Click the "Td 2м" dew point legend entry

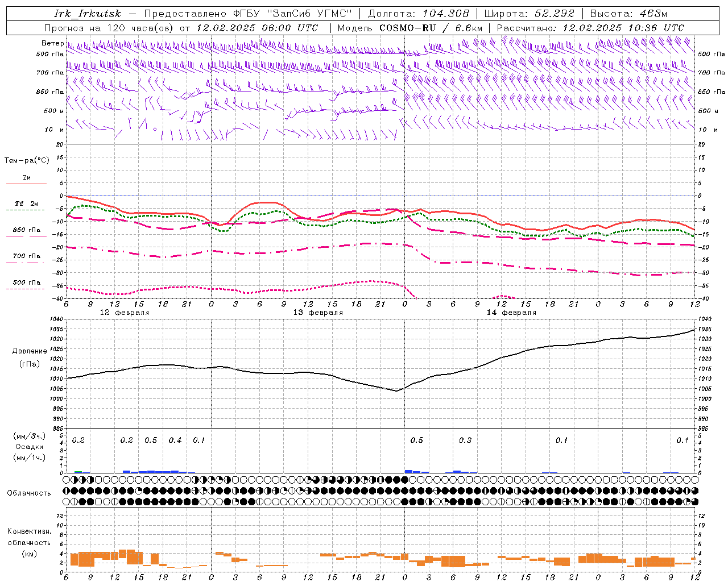pyautogui.click(x=26, y=203)
